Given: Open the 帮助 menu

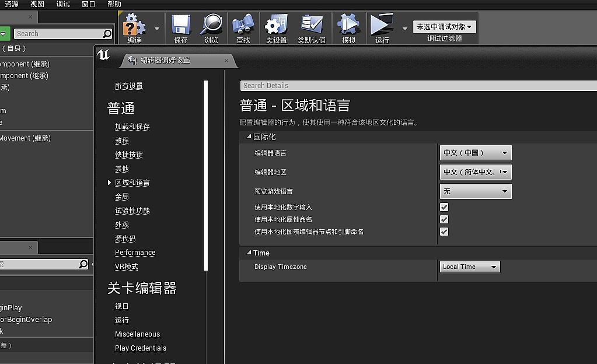Looking at the screenshot, I should tap(115, 4).
